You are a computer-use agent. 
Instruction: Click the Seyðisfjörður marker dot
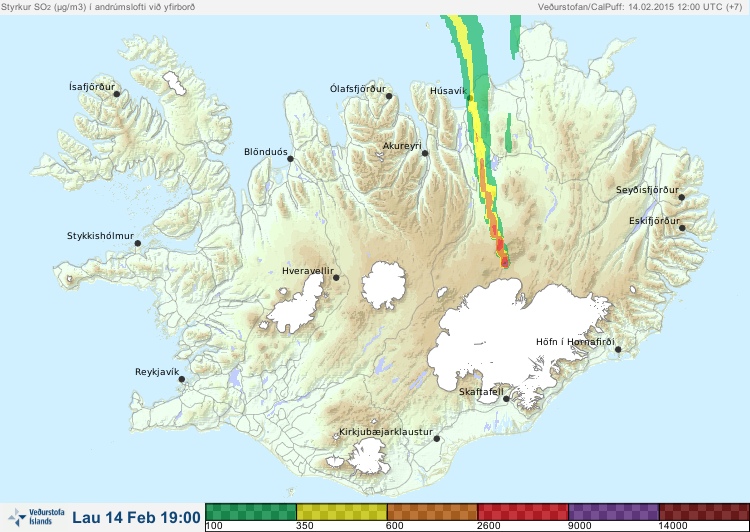pos(682,197)
